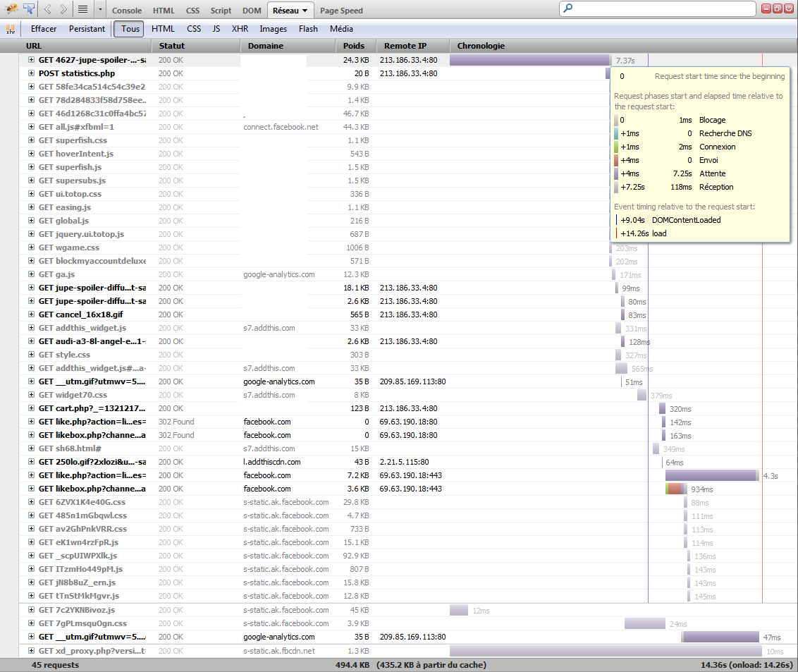The image size is (798, 672).
Task: Click Effacer to clear the request list
Action: (x=44, y=29)
